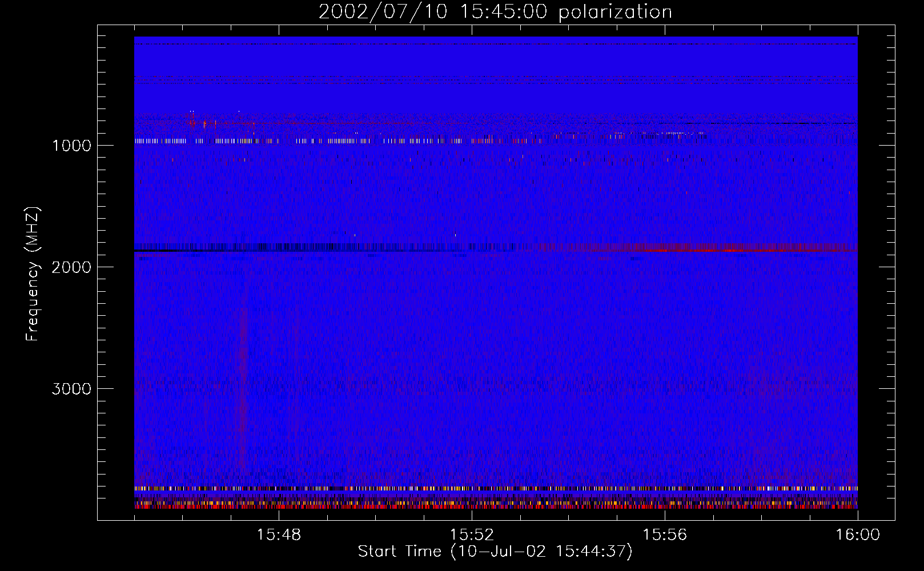The image size is (924, 571).
Task: Select the 2000 frequency axis label
Action: (71, 267)
